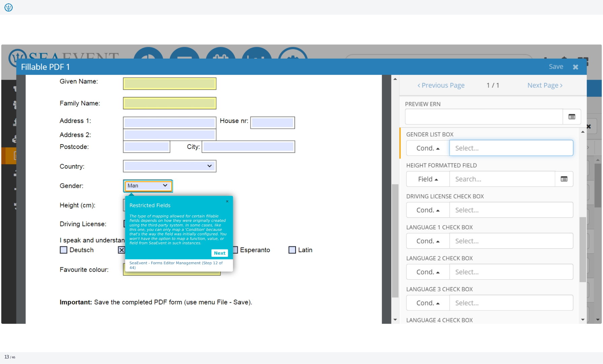Click Language 2 Check Box Select field
The image size is (603, 364).
pos(511,272)
